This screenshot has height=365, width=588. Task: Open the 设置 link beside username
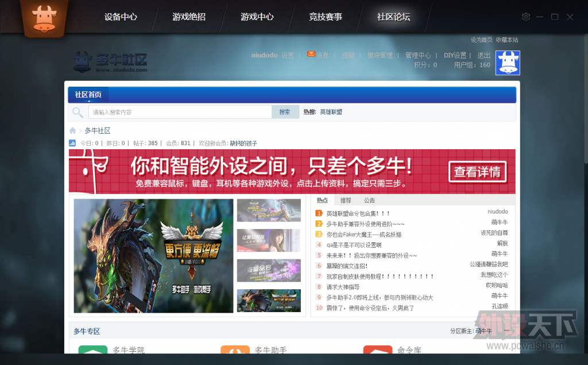coord(288,55)
